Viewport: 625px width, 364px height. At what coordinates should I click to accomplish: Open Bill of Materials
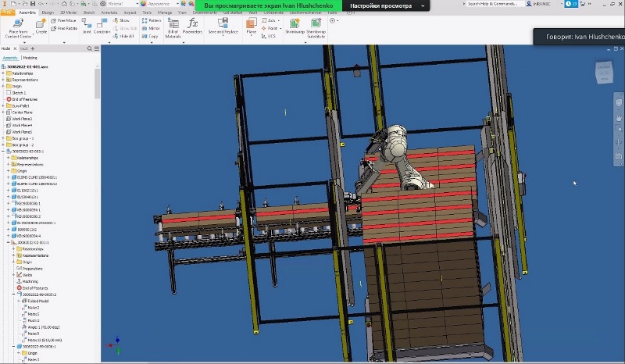(x=172, y=25)
